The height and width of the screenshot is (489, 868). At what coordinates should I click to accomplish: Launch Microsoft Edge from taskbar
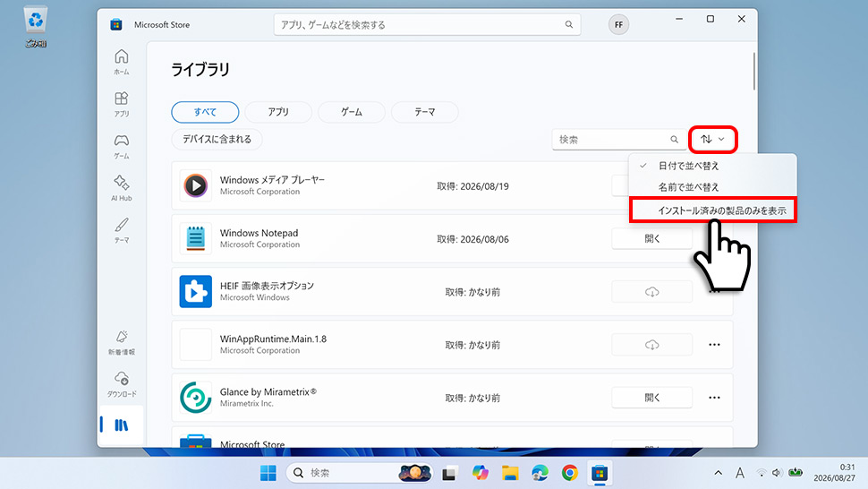point(540,473)
